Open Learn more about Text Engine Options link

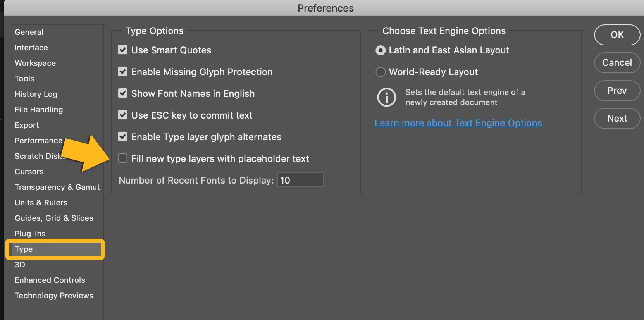[x=458, y=123]
